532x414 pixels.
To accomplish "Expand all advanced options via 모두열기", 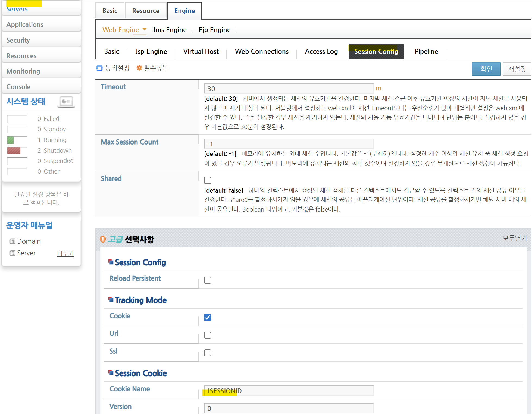I will point(515,238).
